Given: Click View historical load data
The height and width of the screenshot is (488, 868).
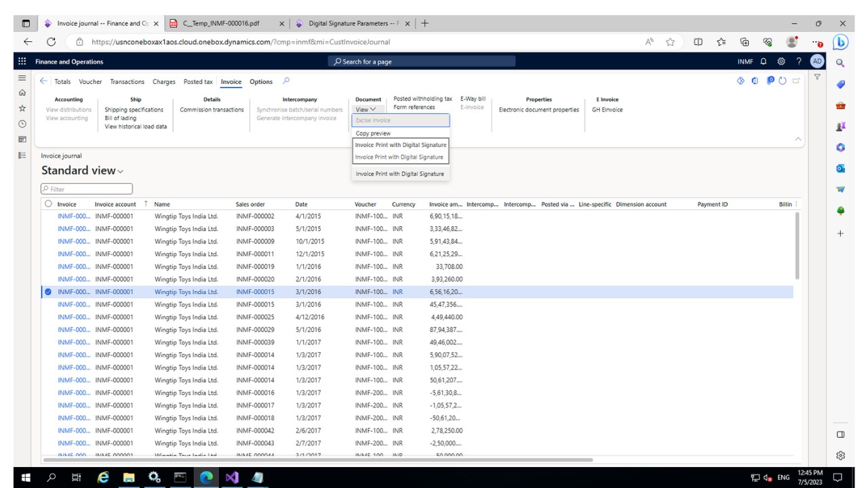Looking at the screenshot, I should [x=136, y=127].
